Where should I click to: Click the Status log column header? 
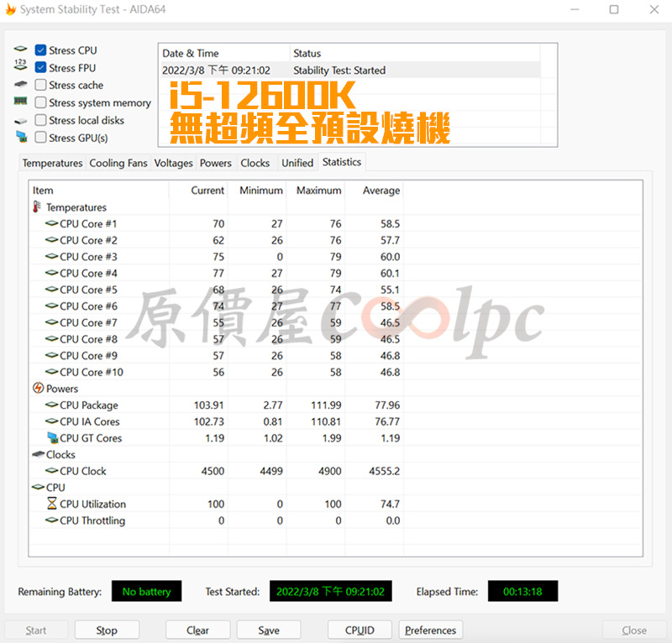point(415,53)
